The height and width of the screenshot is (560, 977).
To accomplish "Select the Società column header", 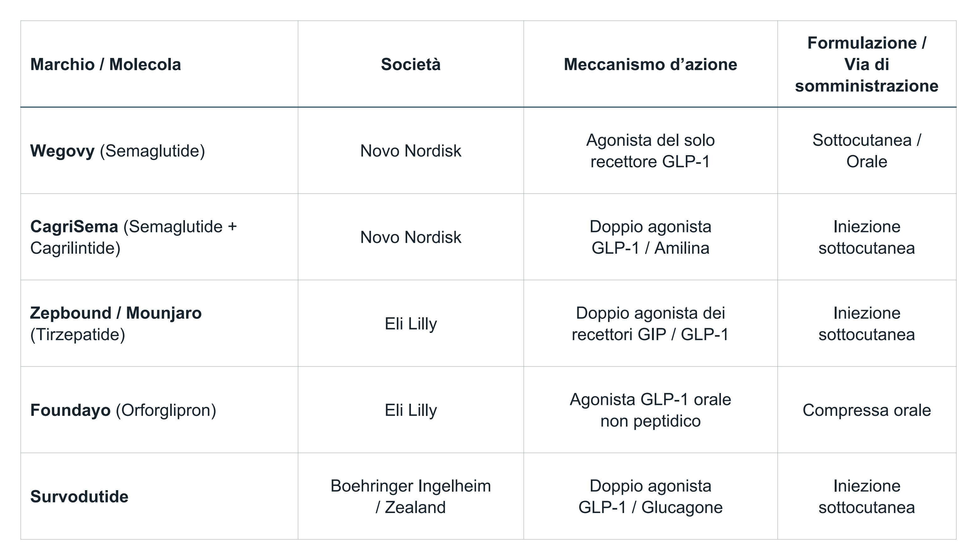I will (x=411, y=64).
